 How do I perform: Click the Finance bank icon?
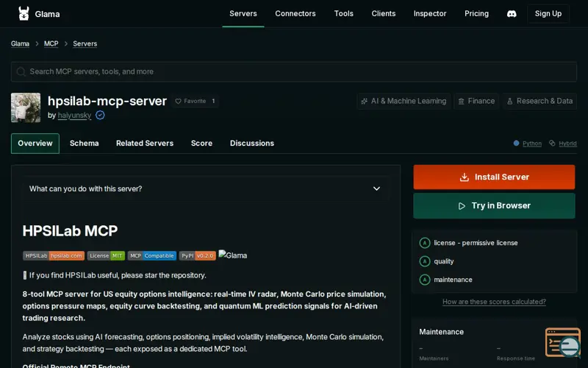tap(462, 101)
